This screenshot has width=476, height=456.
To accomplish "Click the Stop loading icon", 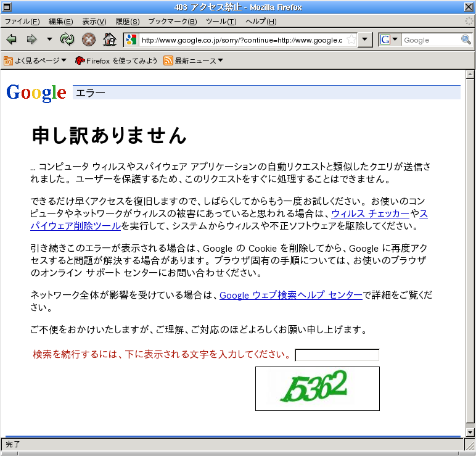I will (89, 39).
